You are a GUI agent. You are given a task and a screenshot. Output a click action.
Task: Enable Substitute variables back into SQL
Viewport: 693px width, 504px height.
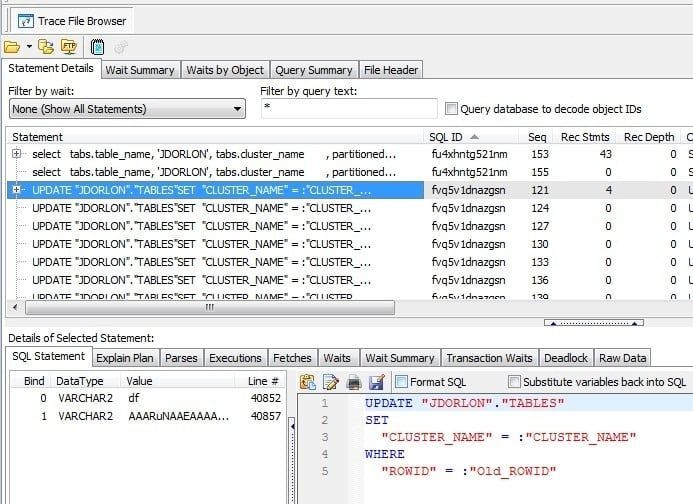click(514, 382)
